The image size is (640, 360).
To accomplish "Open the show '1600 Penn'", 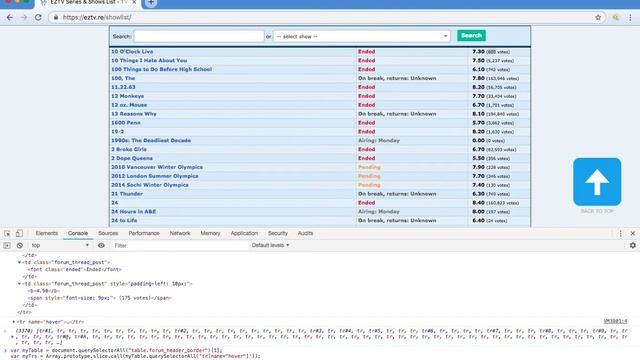I will (125, 123).
